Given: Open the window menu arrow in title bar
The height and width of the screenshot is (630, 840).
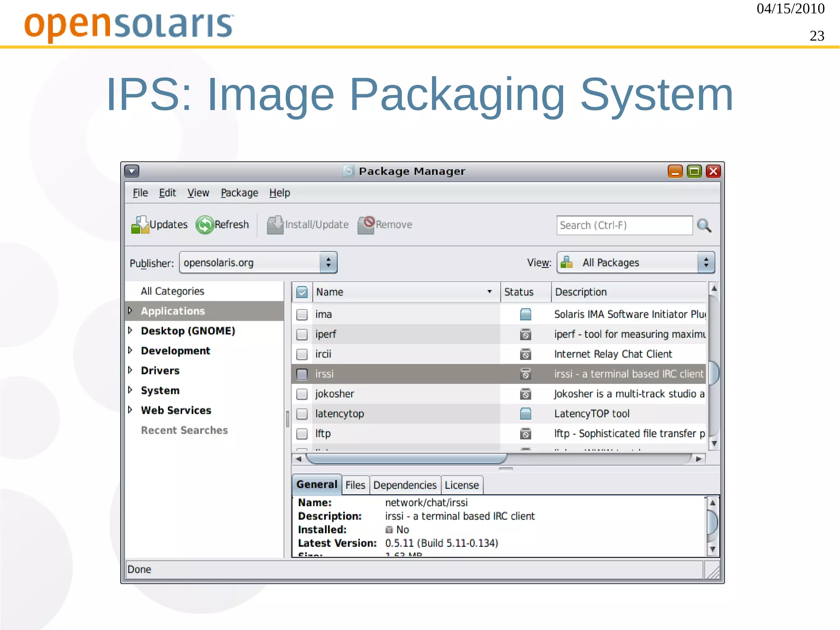Looking at the screenshot, I should pos(132,171).
